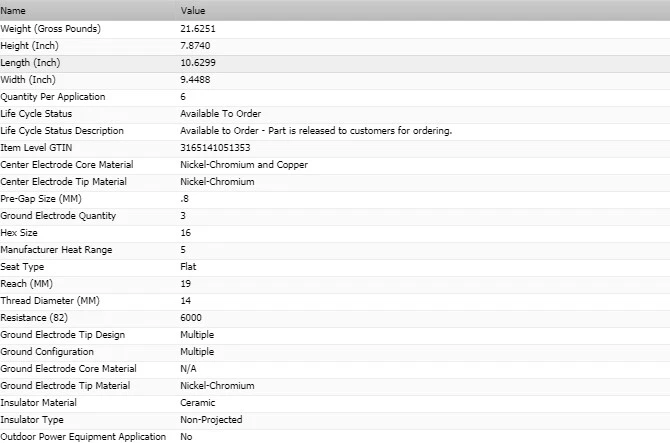Select the Weight (Gross Pounds) row label
This screenshot has width=670, height=443.
pos(50,29)
